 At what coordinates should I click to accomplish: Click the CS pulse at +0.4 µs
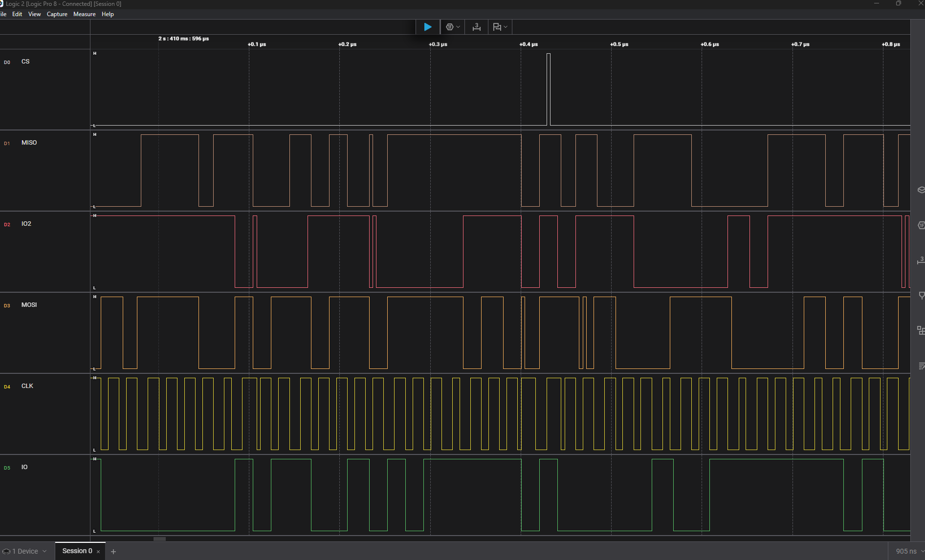tap(549, 89)
